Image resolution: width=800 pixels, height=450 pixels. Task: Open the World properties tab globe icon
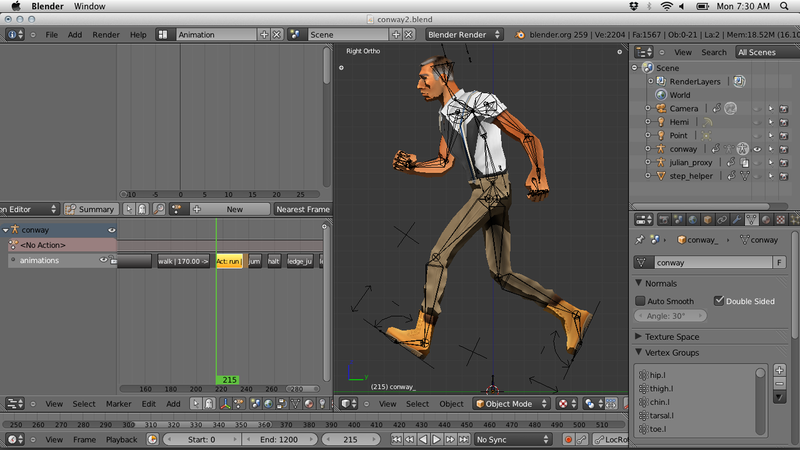693,220
